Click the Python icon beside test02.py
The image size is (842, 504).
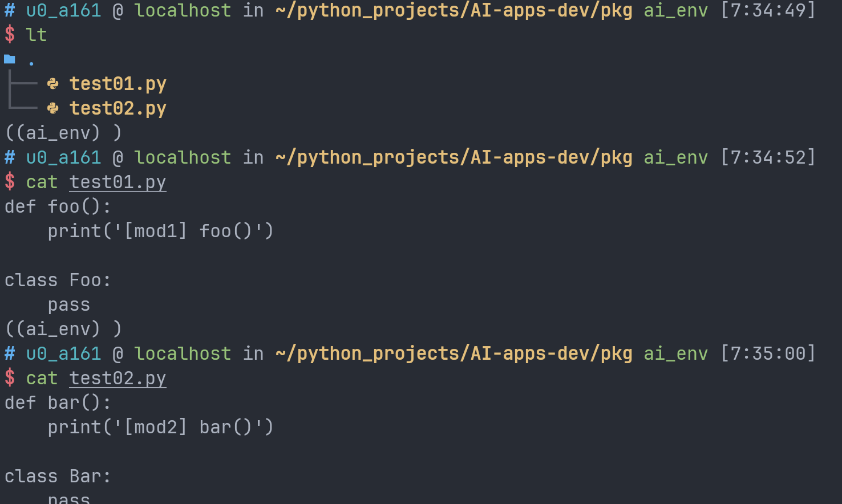tap(53, 108)
